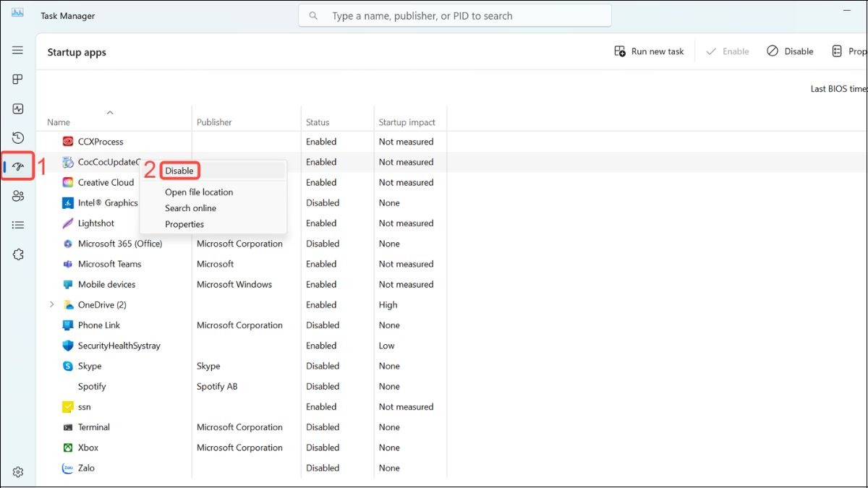Go to the Processes page icon
This screenshot has height=488, width=868.
click(18, 80)
